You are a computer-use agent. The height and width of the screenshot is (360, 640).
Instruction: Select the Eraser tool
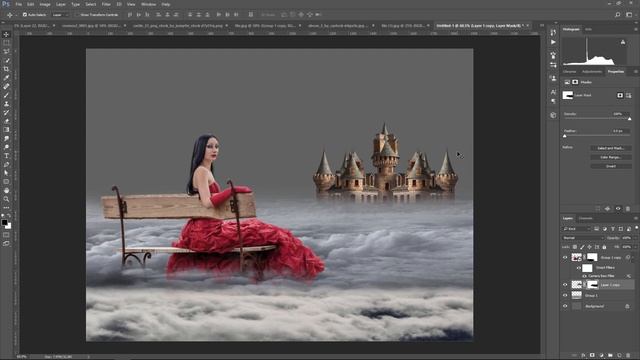click(6, 121)
